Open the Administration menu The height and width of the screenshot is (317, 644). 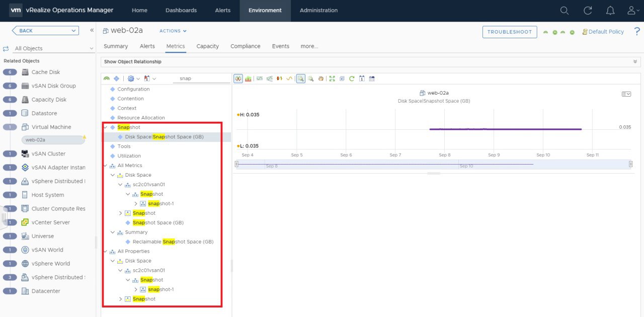pyautogui.click(x=319, y=11)
